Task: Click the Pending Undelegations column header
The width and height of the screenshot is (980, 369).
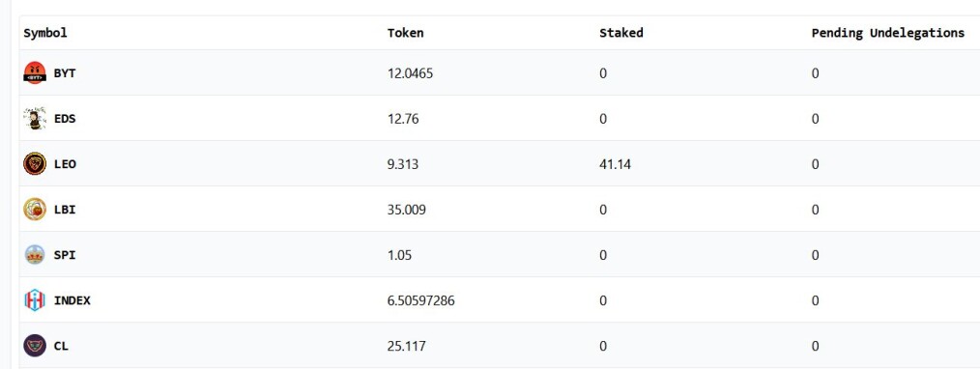Action: click(x=887, y=33)
